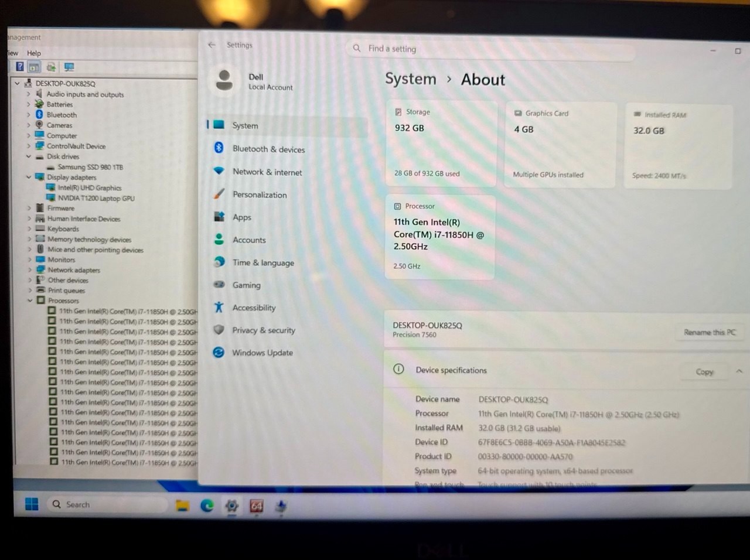This screenshot has height=560, width=750.
Task: Click the Device ID value text
Action: [551, 443]
